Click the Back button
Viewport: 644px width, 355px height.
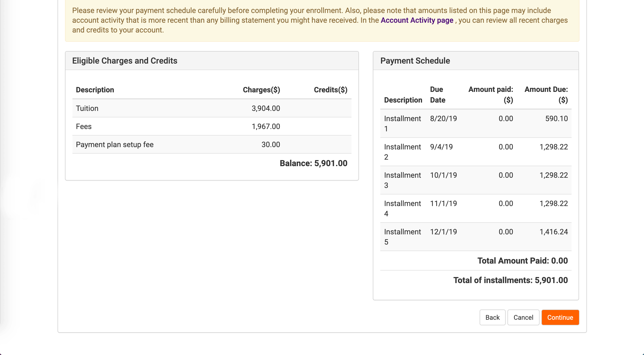(492, 317)
